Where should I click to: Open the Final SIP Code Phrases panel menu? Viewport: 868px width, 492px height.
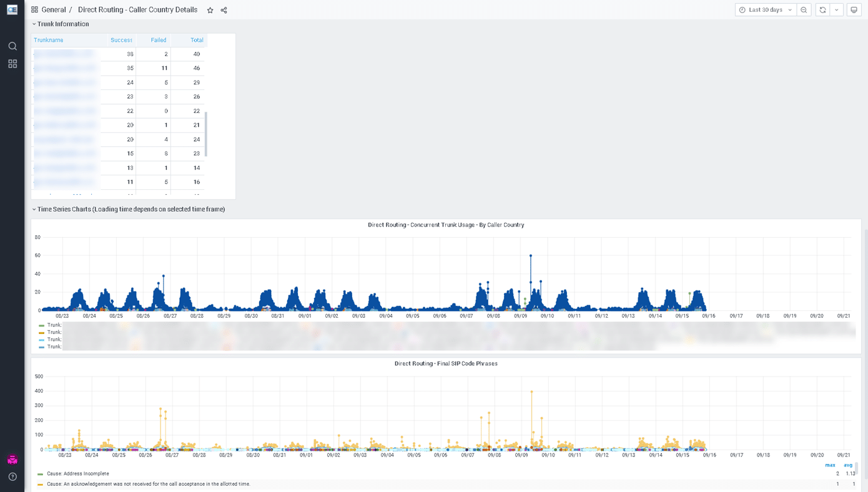pos(446,363)
